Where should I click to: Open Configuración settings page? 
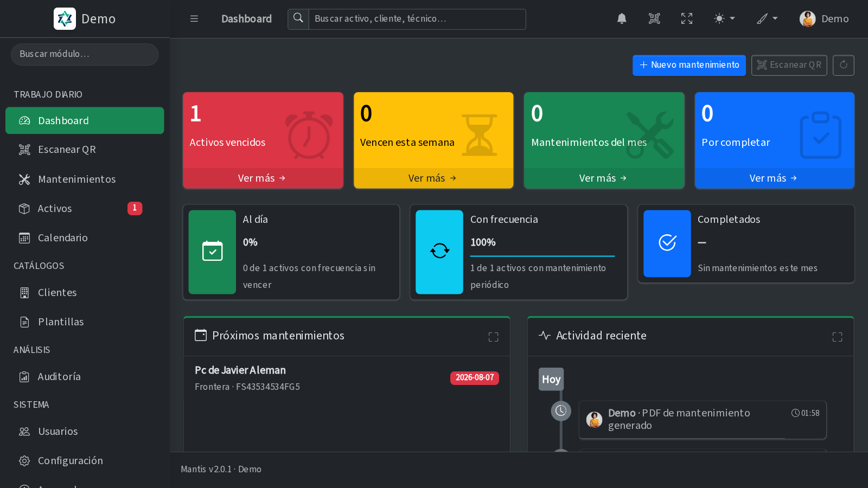tap(85, 461)
